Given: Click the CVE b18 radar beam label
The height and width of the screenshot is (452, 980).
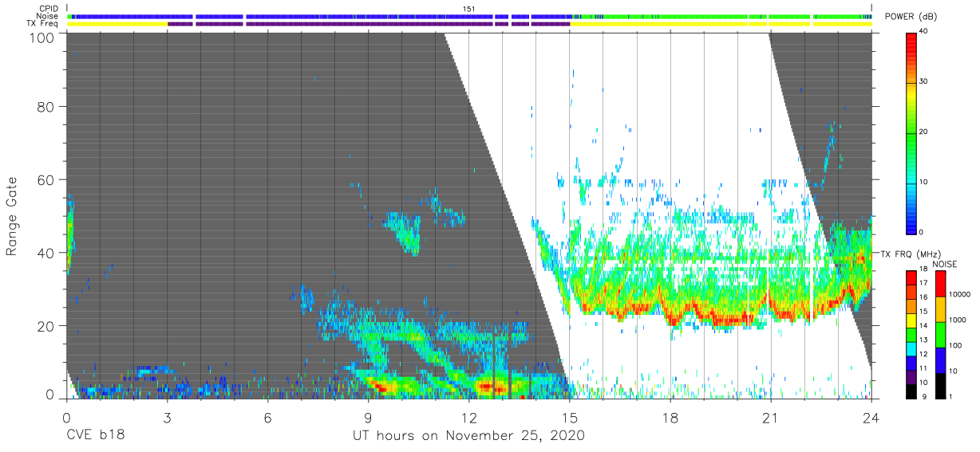Looking at the screenshot, I should point(94,436).
